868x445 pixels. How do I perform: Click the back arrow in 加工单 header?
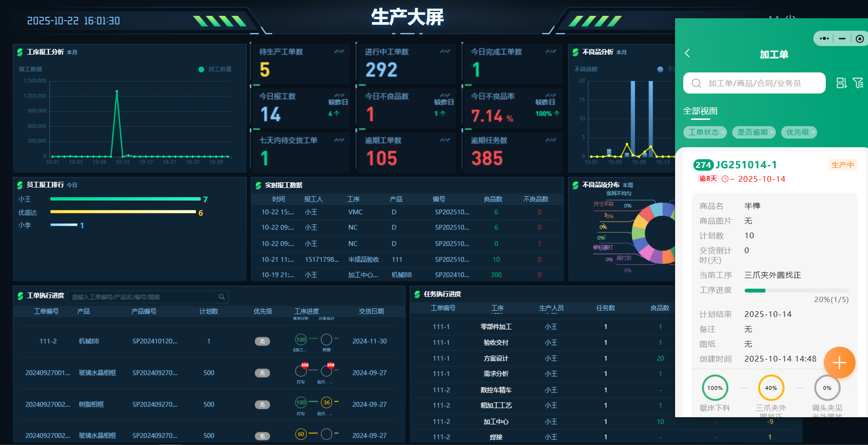(687, 53)
